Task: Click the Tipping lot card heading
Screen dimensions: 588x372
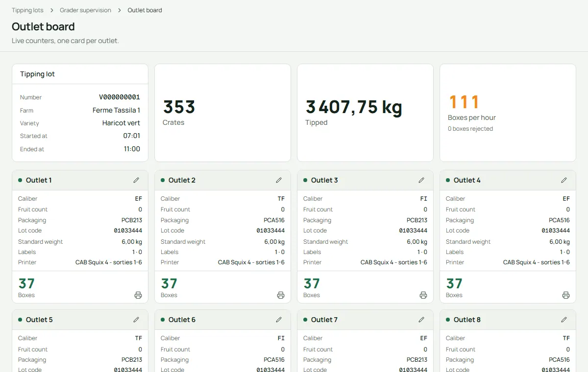Action: point(37,74)
